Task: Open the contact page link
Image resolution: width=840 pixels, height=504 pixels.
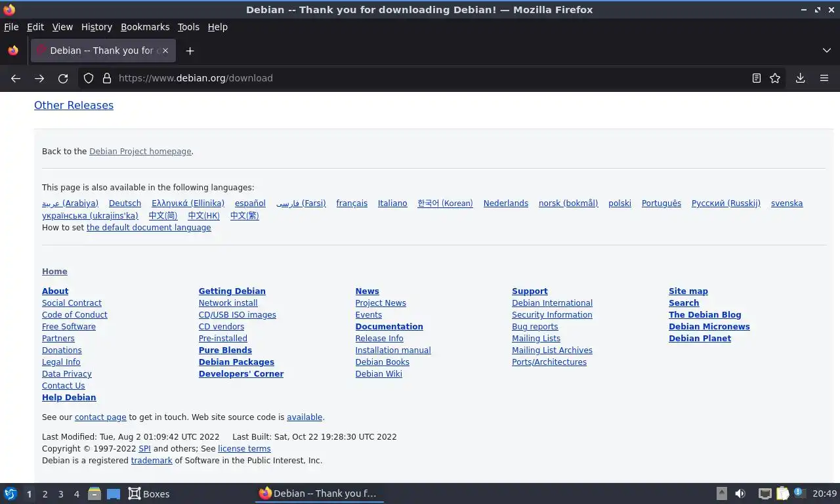Action: pos(100,417)
